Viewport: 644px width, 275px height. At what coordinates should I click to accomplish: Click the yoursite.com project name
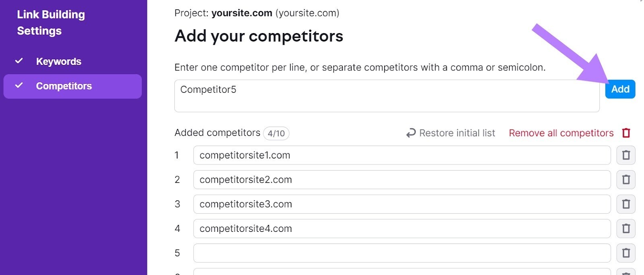(x=242, y=12)
